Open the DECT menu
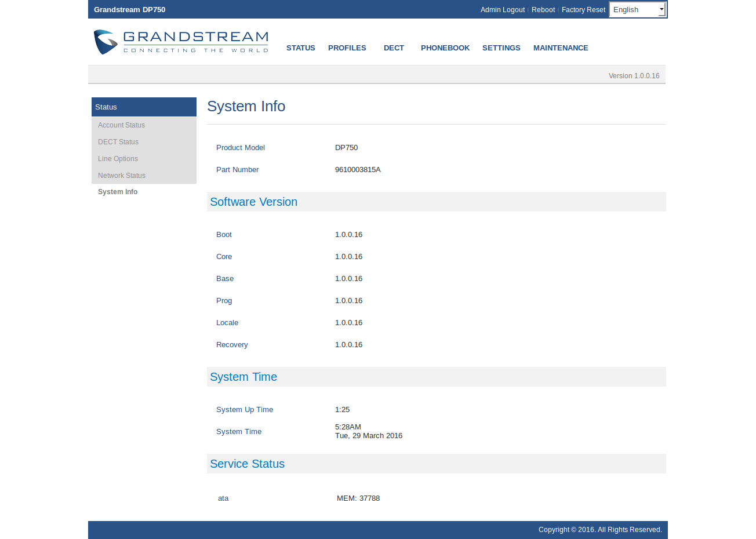This screenshot has height=539, width=756. tap(394, 48)
